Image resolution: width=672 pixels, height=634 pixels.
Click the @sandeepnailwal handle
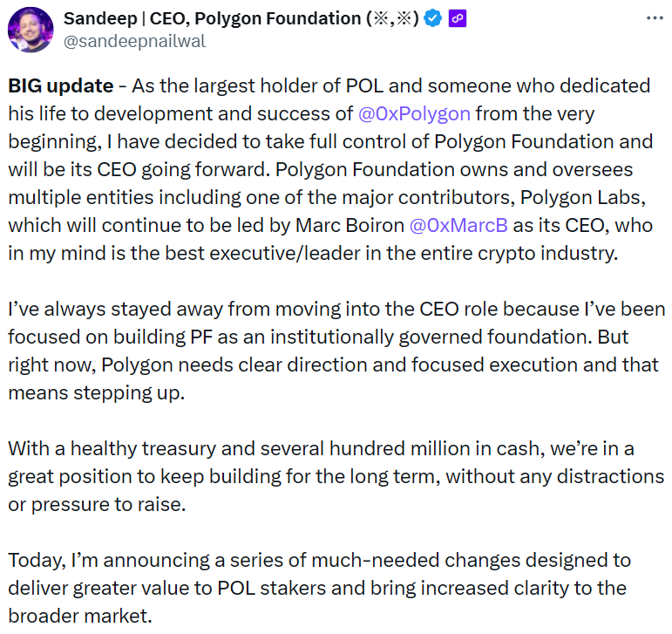[x=134, y=40]
